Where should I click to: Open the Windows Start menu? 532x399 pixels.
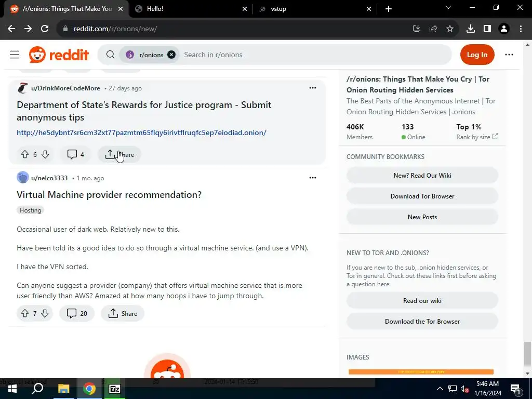12,389
